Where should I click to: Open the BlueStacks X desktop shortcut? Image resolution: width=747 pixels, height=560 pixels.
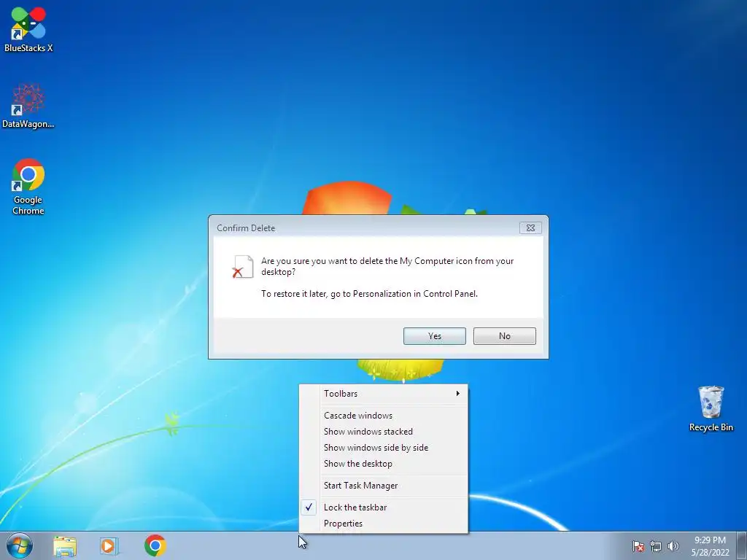(x=28, y=28)
